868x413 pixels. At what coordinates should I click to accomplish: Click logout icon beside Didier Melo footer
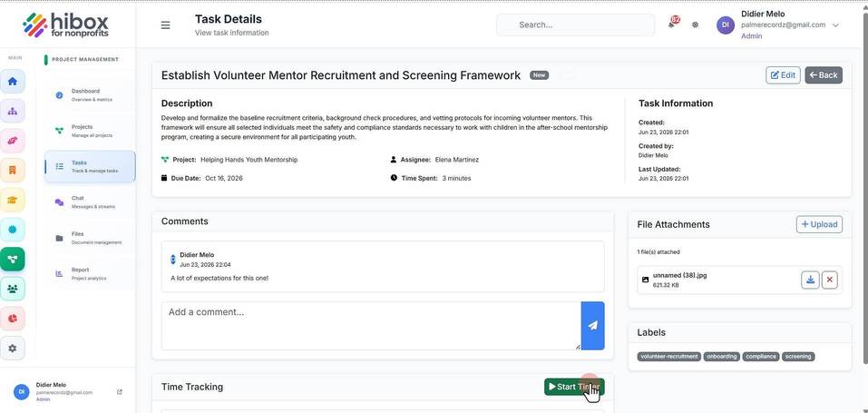(x=120, y=392)
